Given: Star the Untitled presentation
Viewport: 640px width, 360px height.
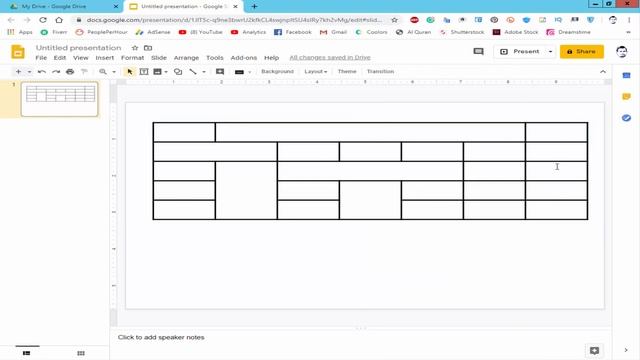Looking at the screenshot, I should click(135, 48).
